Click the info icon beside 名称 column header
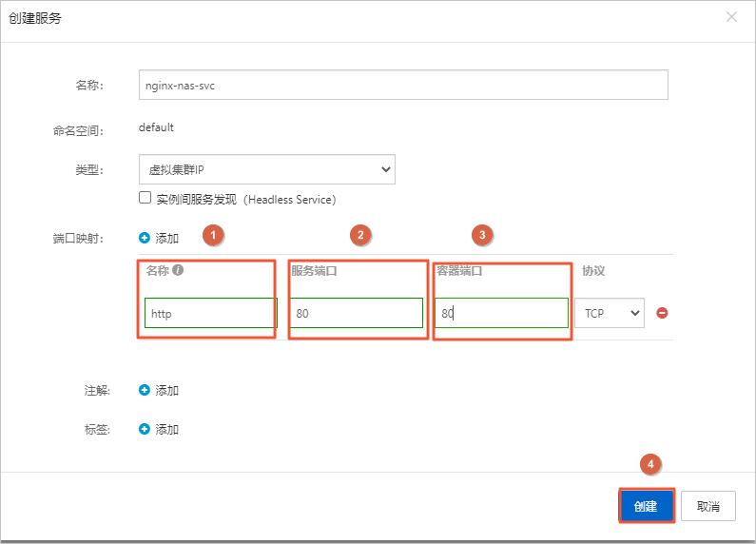 coord(178,270)
